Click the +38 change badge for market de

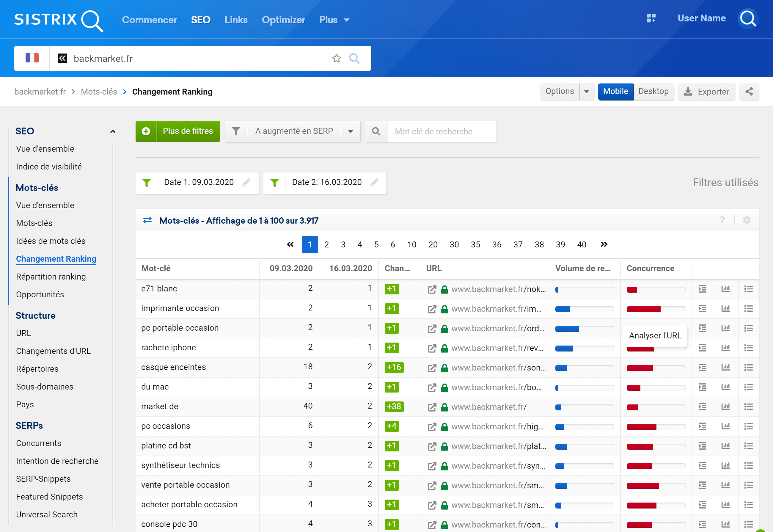coord(394,407)
